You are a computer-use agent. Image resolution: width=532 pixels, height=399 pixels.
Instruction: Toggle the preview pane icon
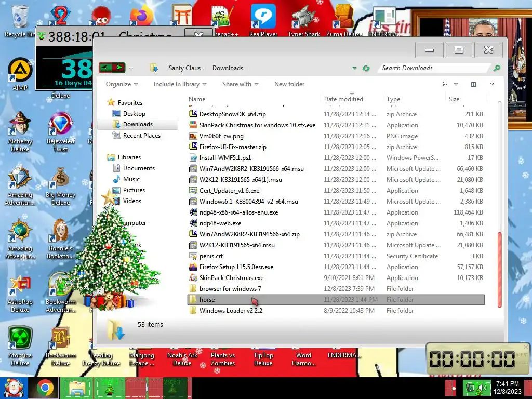pyautogui.click(x=473, y=84)
